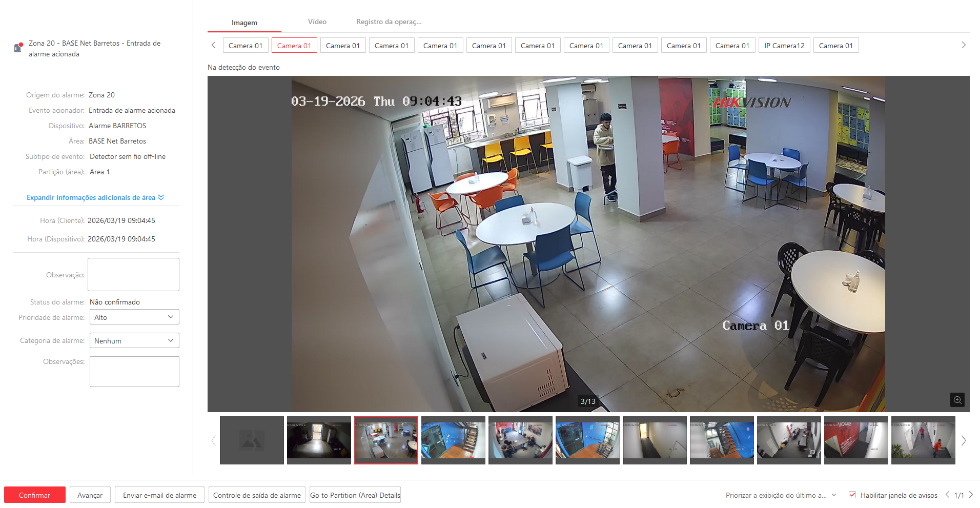Screen dimensions: 980x508
Task: Expand informações adicionais de área
Action: click(x=95, y=197)
